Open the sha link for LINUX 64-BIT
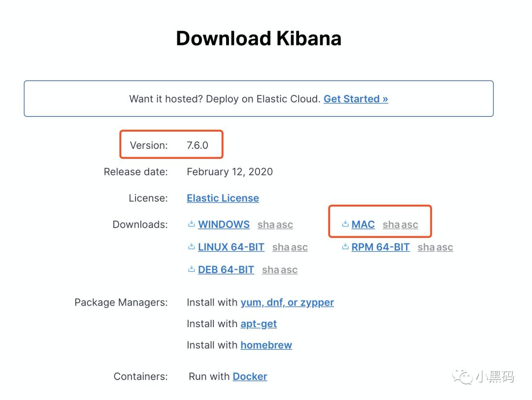532x400 pixels. [281, 248]
